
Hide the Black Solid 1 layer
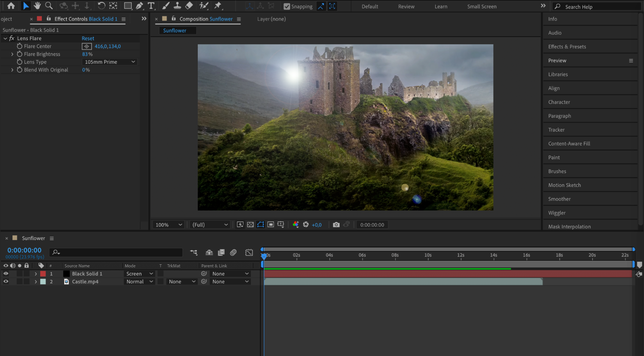6,274
